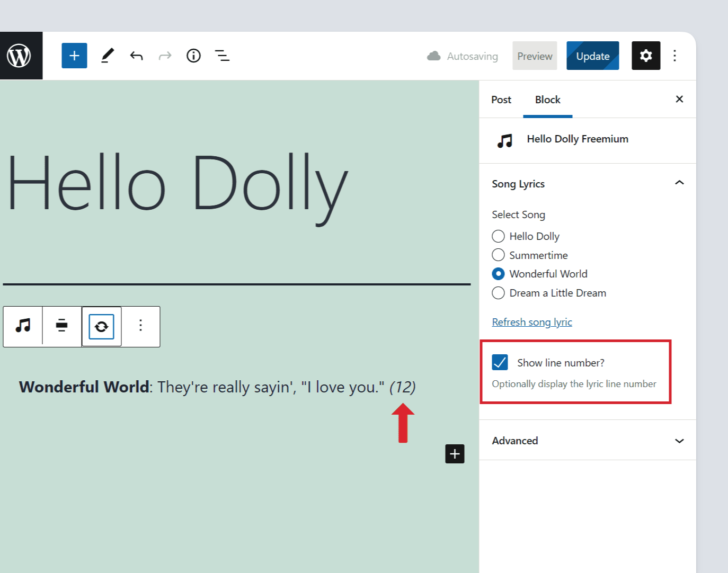This screenshot has width=728, height=573.
Task: Switch to the Post tab
Action: pos(501,100)
